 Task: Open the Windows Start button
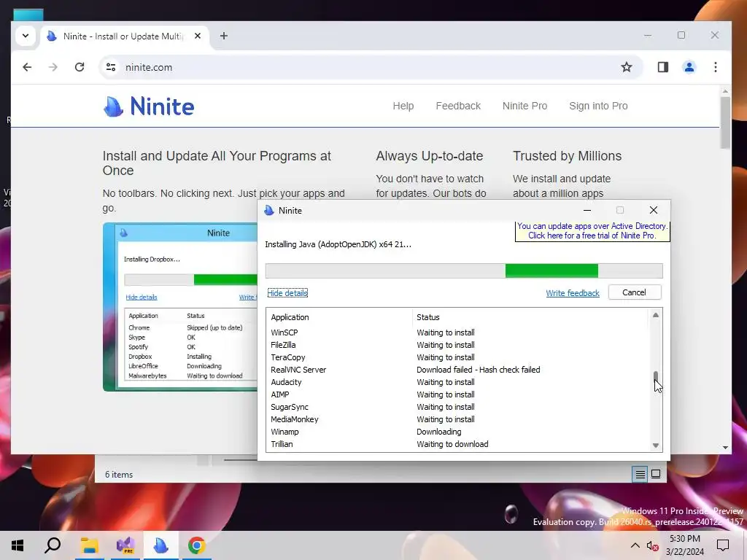click(x=18, y=545)
